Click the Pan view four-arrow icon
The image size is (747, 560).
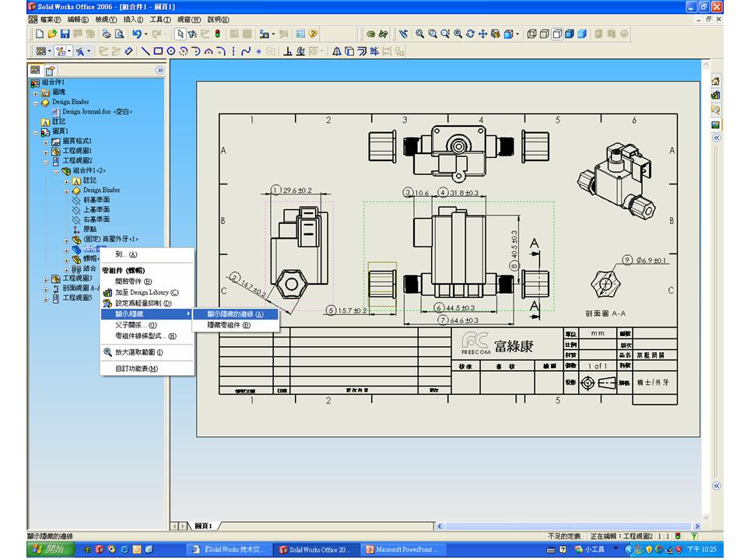click(x=482, y=33)
